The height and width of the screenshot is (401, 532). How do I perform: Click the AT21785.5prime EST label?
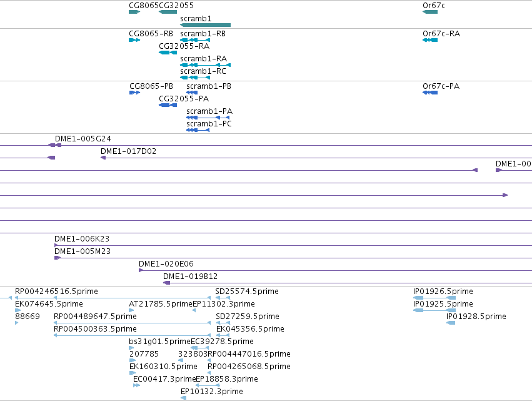point(161,304)
